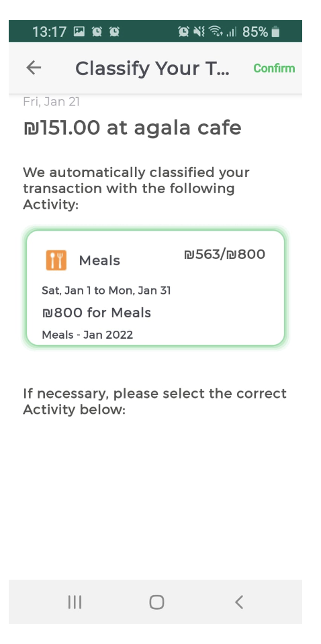The width and height of the screenshot is (321, 644).
Task: Tap the muted sound status icon
Action: (199, 32)
